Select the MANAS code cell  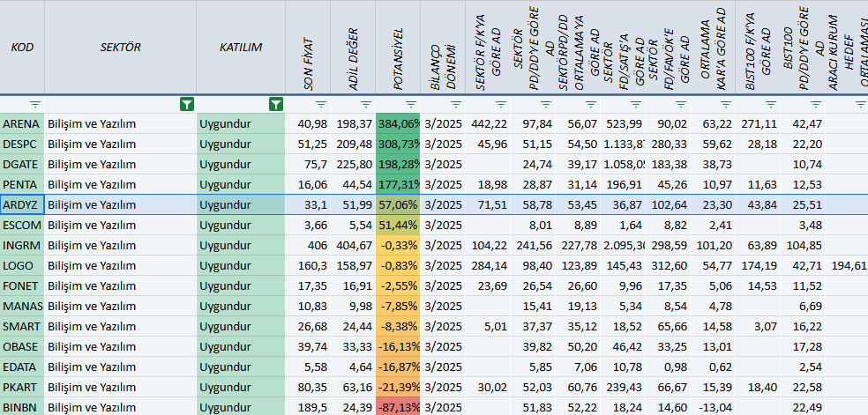point(22,306)
